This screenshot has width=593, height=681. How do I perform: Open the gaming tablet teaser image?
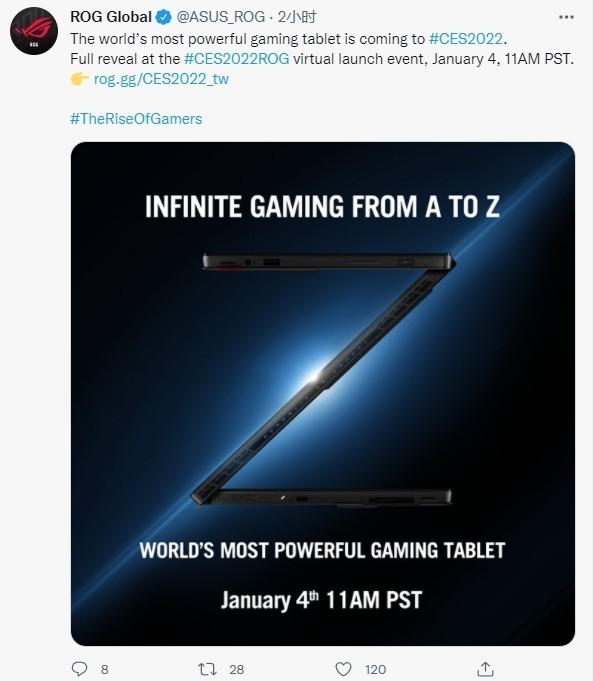323,393
